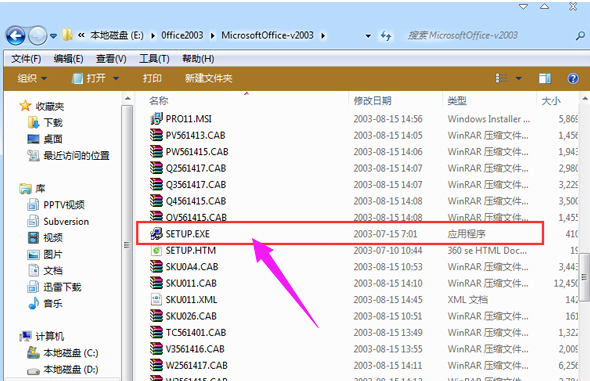Screen dimensions: 590x381
Task: Select the SETUP.EXE application icon
Action: point(156,234)
